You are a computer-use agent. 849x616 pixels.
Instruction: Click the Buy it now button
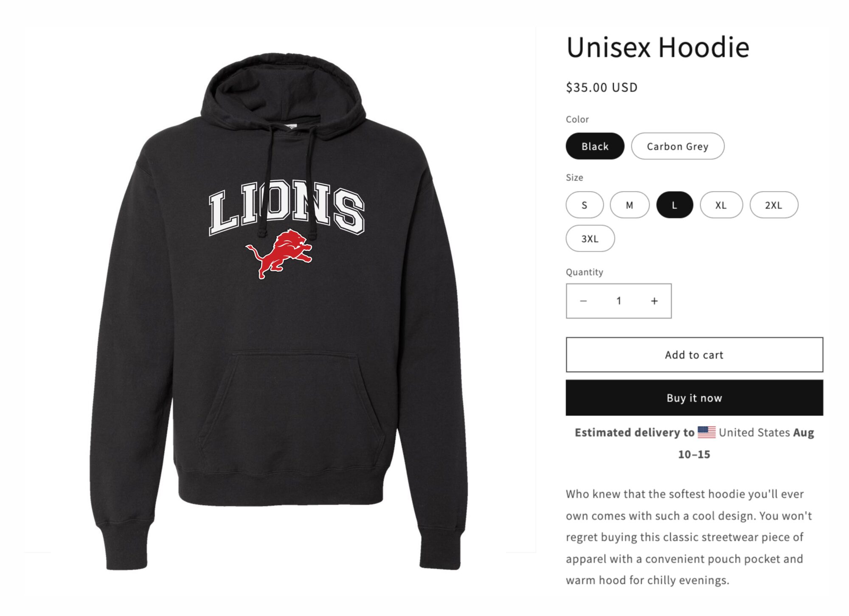click(694, 398)
